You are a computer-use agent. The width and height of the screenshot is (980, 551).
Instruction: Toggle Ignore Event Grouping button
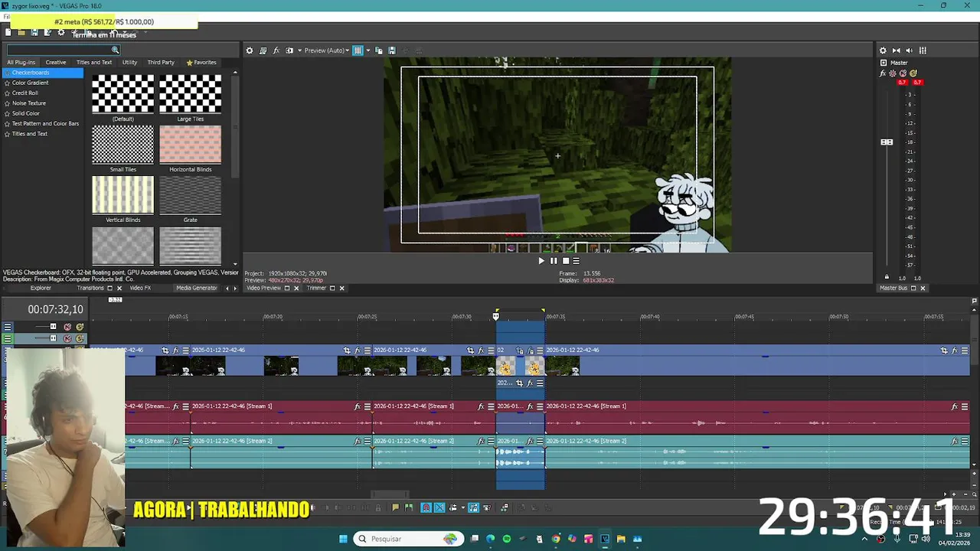coord(486,507)
